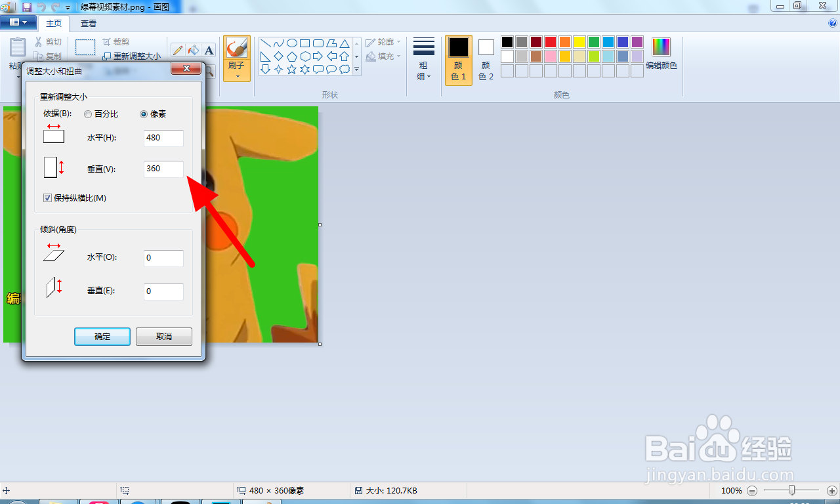
Task: Choose the pink color swatch
Action: [551, 56]
